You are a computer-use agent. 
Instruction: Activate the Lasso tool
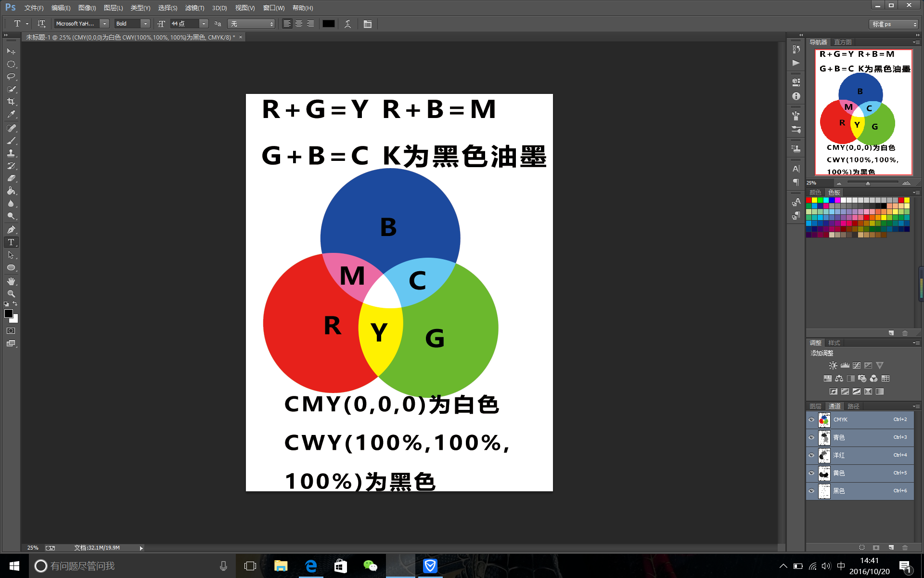[x=11, y=77]
